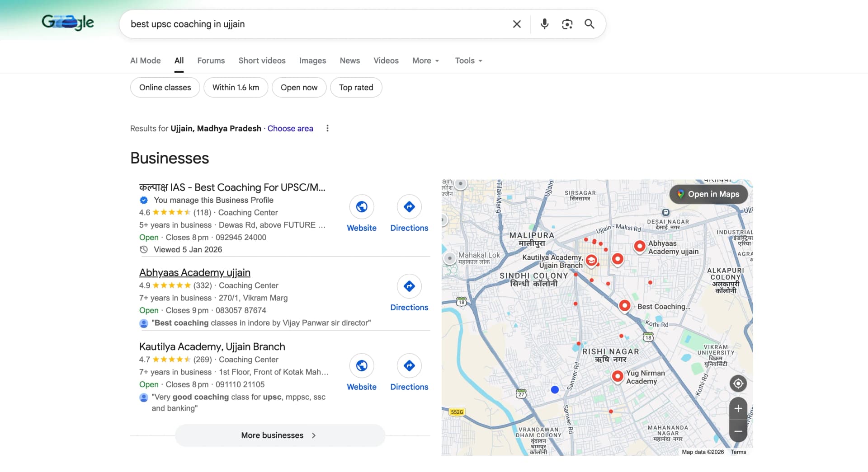Viewport: 868px width, 472px height.
Task: Open Website icon for Kautilya Academy
Action: point(362,366)
